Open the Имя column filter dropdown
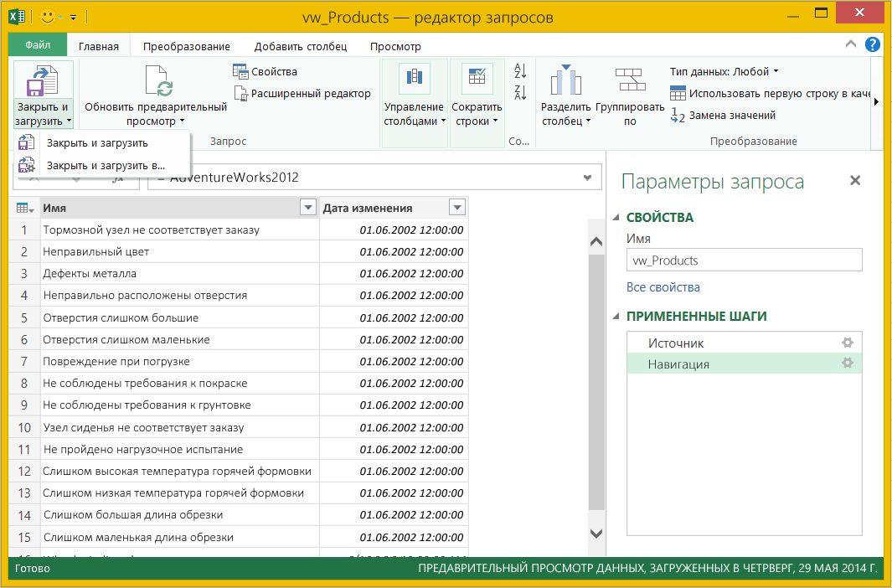This screenshot has width=892, height=588. 307,209
